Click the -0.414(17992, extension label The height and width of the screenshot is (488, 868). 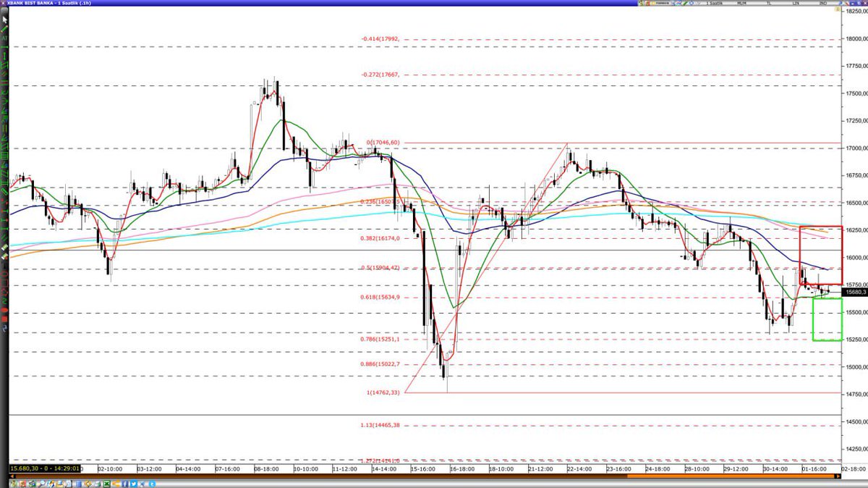click(x=380, y=39)
